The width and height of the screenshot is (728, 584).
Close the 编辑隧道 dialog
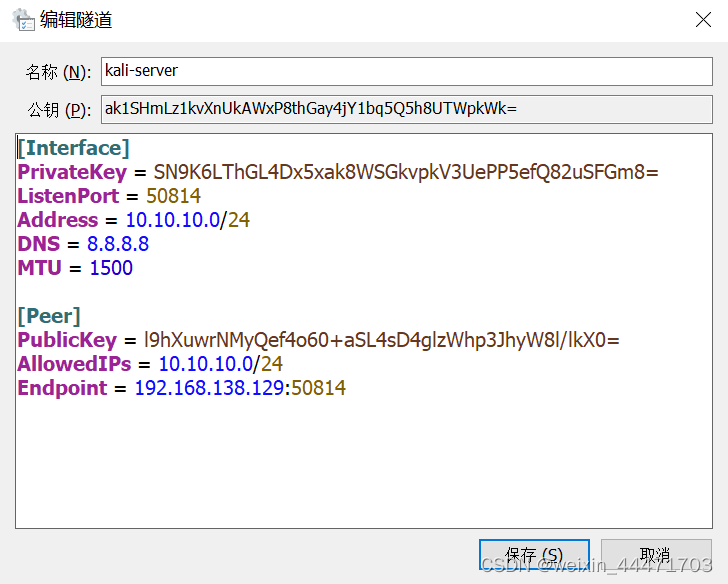pyautogui.click(x=703, y=20)
